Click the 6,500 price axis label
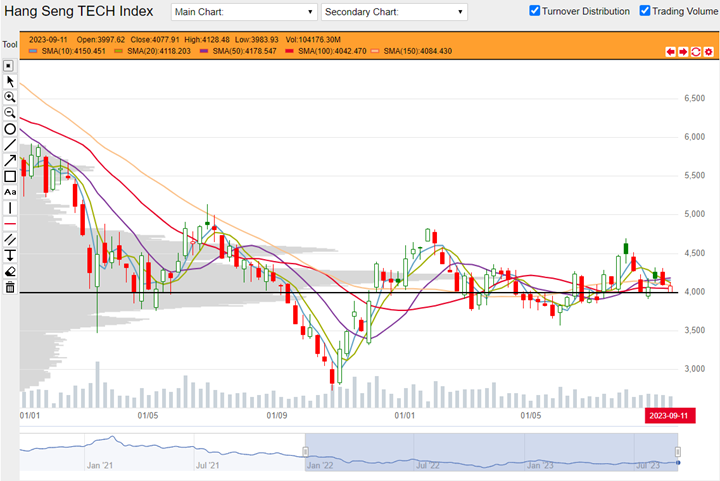The image size is (720, 481). click(x=694, y=98)
